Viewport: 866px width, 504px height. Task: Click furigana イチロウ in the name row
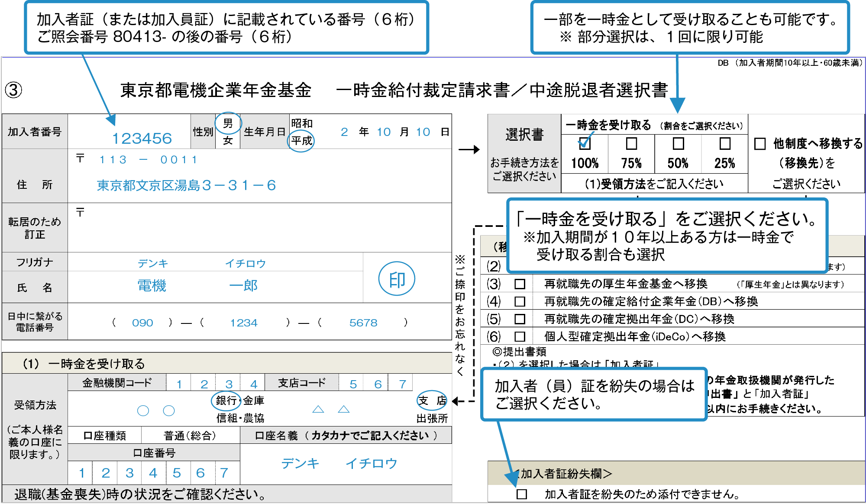(245, 263)
